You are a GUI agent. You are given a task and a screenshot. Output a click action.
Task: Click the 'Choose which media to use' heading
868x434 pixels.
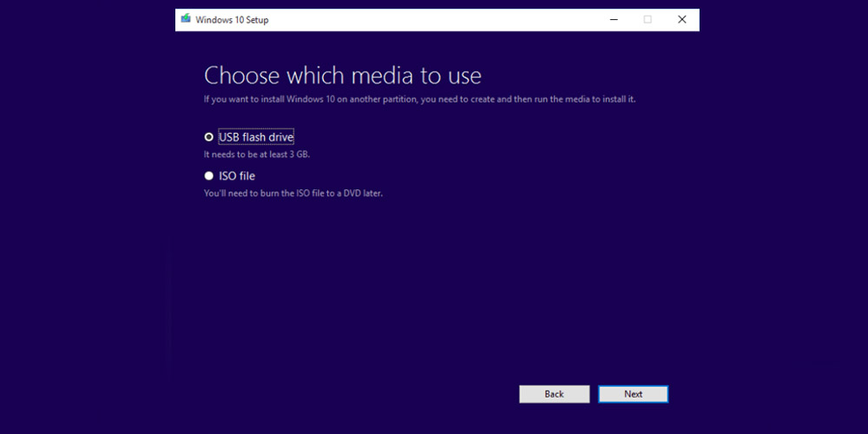click(x=343, y=76)
